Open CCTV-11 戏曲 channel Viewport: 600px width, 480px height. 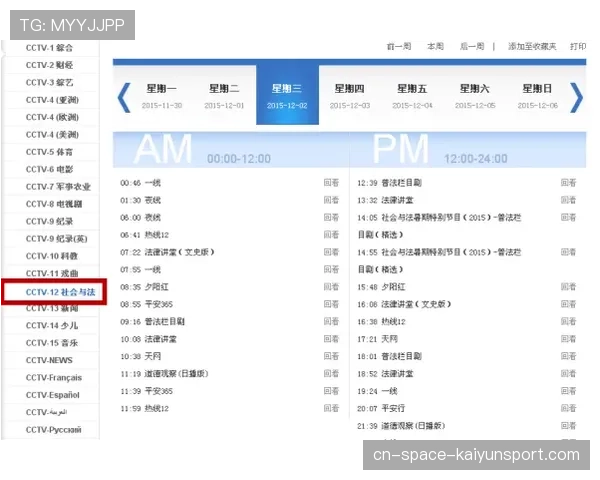[x=52, y=273]
